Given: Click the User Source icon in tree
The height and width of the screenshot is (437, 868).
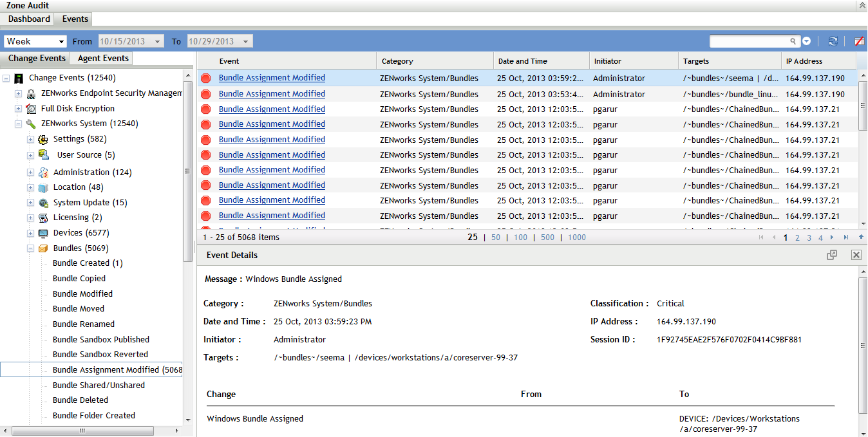Looking at the screenshot, I should tap(43, 155).
